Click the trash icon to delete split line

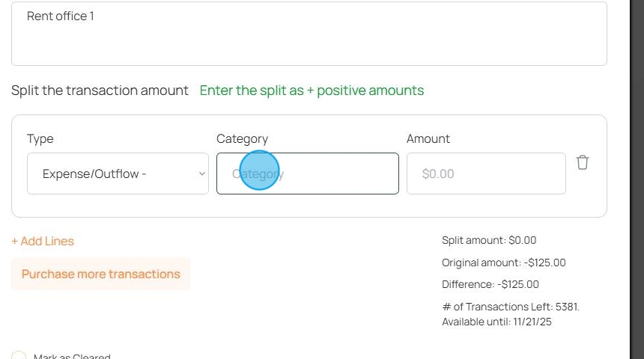tap(583, 162)
